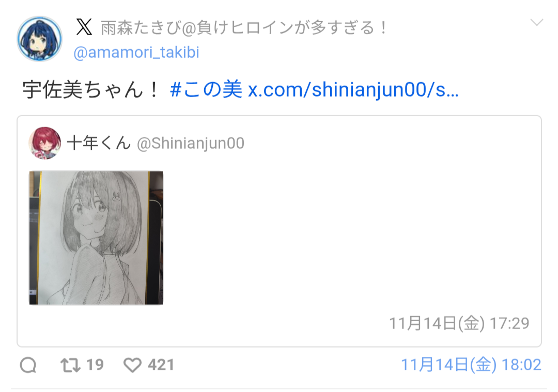This screenshot has width=558, height=392.
Task: Click the display name 雨森たきび
Action: click(x=140, y=28)
